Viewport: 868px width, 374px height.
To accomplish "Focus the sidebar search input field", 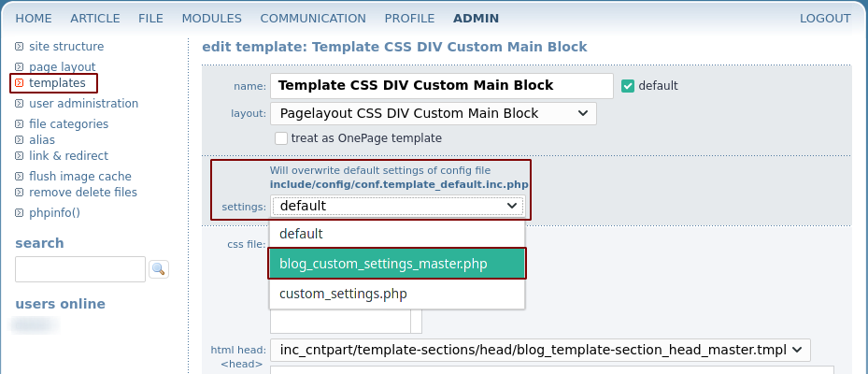I will 80,269.
